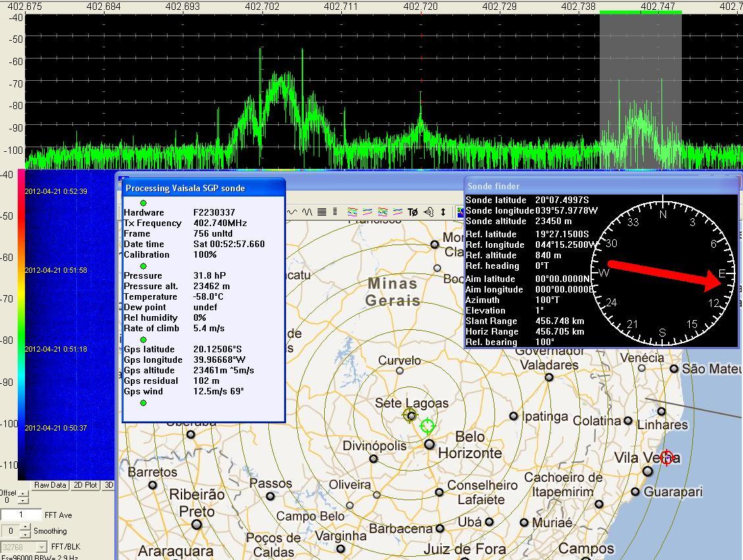Switch to the 2D Plot tab
The height and width of the screenshot is (560, 743).
click(x=85, y=485)
